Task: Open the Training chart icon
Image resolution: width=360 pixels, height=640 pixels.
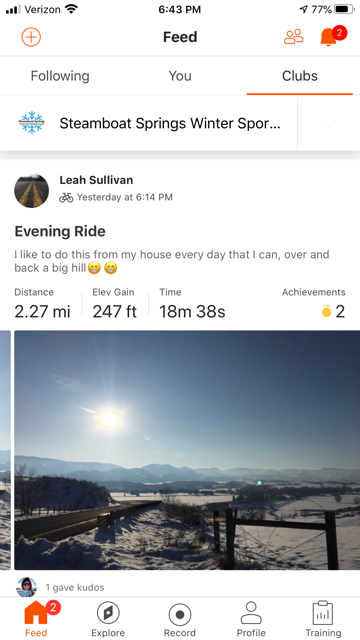Action: (x=323, y=613)
